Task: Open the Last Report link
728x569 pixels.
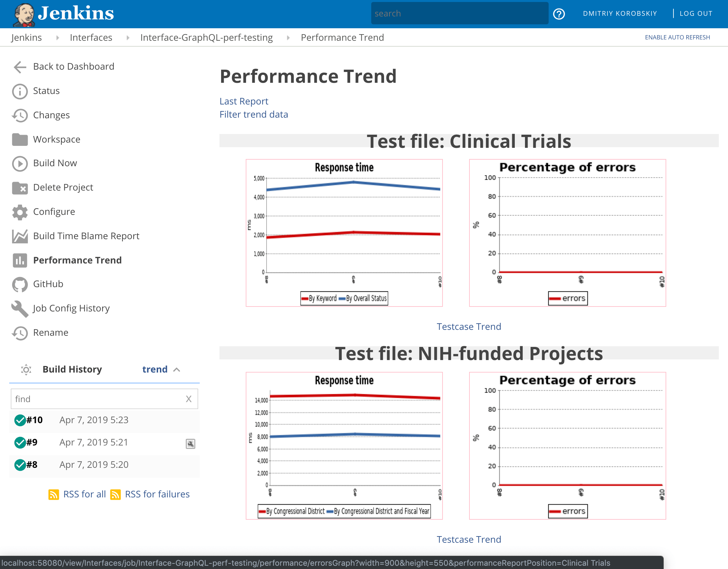Action: (x=244, y=101)
